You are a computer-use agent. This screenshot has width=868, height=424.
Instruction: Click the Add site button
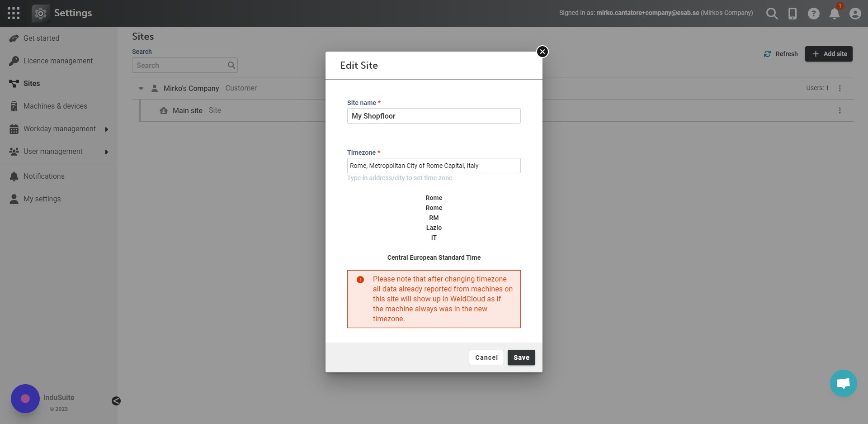[x=829, y=54]
